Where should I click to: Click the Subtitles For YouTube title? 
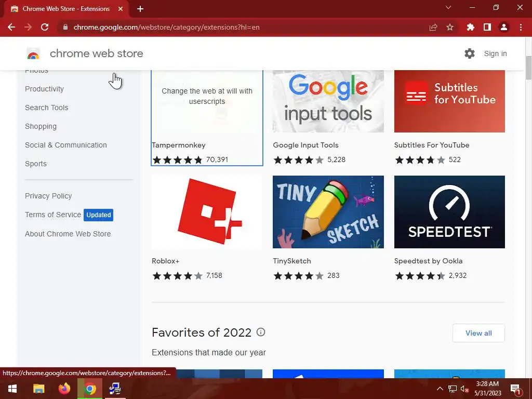[432, 145]
